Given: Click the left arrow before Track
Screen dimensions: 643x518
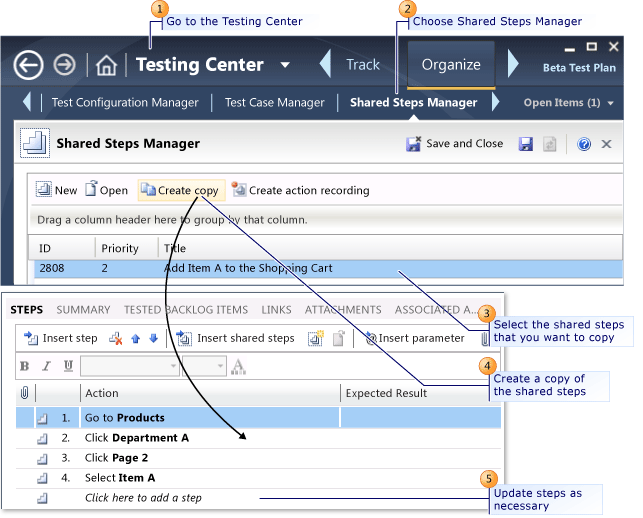Looking at the screenshot, I should (325, 64).
